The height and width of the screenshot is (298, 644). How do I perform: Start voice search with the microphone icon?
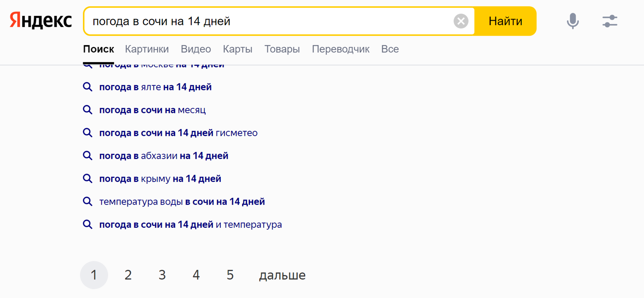point(573,21)
